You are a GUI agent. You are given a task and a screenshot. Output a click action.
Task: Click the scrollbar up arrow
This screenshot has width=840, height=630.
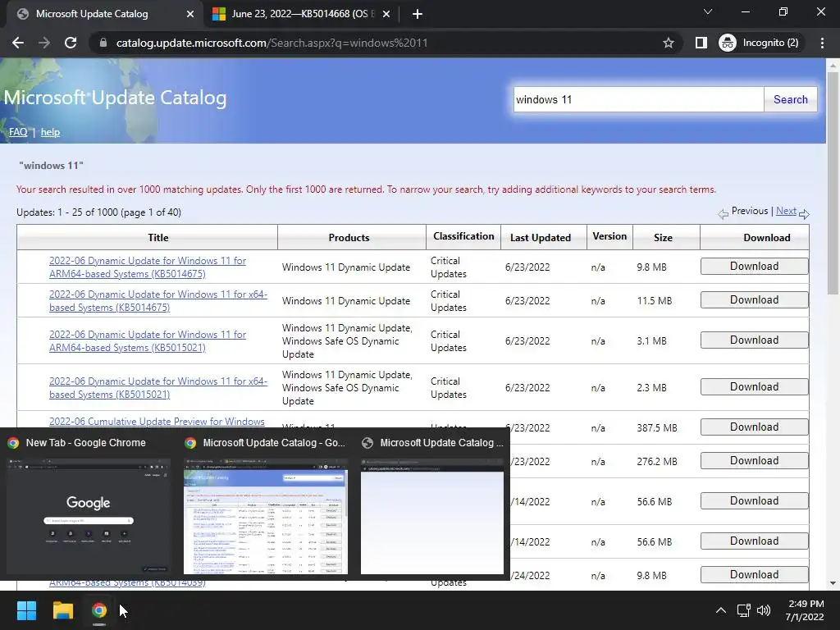click(x=833, y=65)
